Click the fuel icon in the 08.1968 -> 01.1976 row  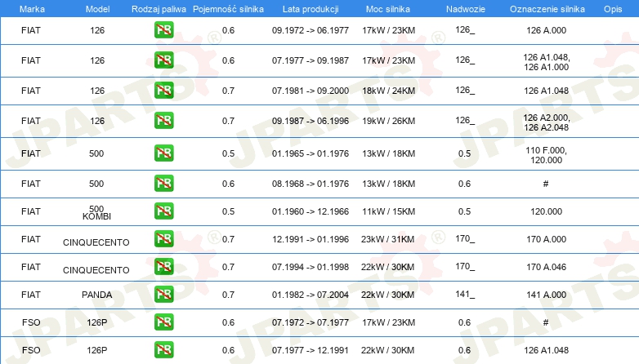point(163,183)
